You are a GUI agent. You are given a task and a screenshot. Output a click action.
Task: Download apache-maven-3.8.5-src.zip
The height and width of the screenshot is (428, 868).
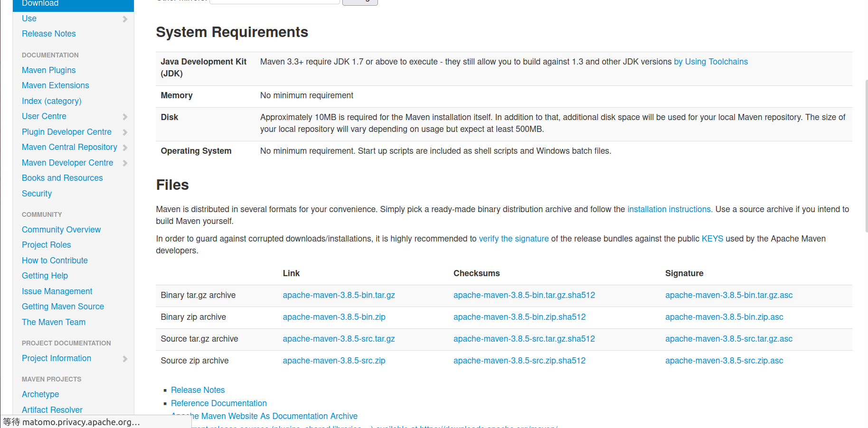[x=334, y=361]
